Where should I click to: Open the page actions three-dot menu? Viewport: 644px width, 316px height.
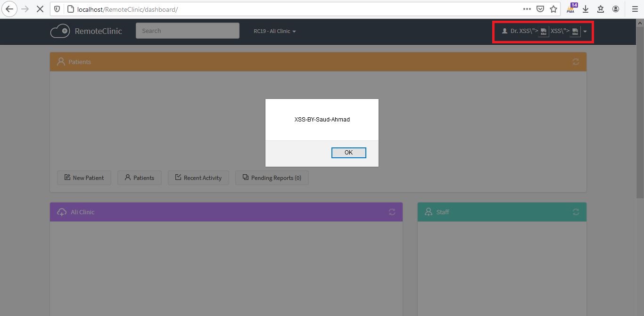(527, 9)
